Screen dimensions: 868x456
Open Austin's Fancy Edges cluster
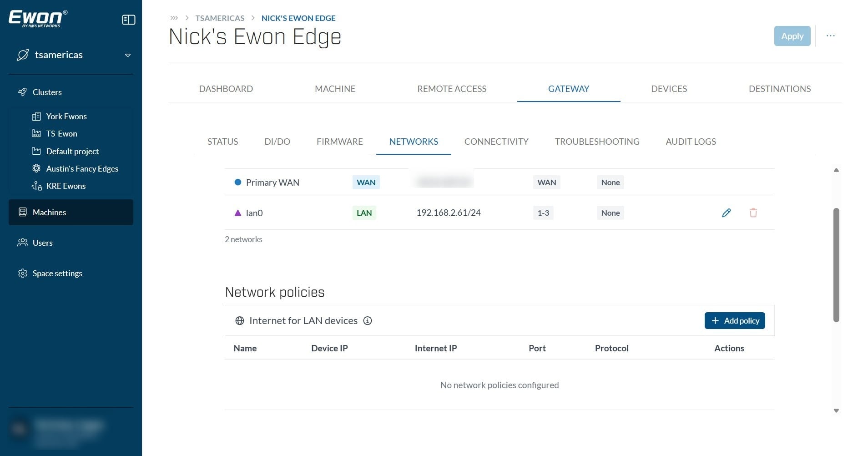(x=82, y=168)
